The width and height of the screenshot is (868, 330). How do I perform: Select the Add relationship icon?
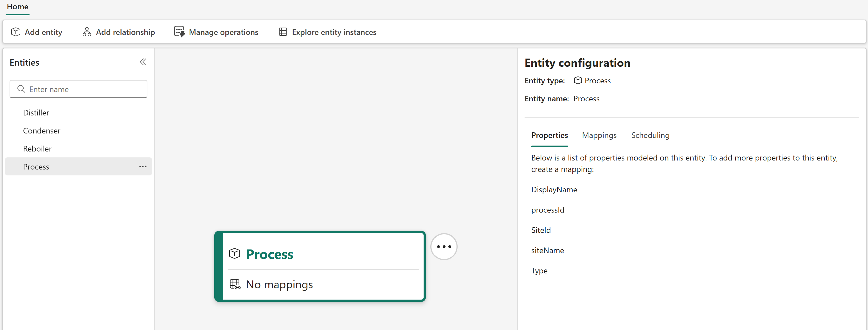coord(87,31)
